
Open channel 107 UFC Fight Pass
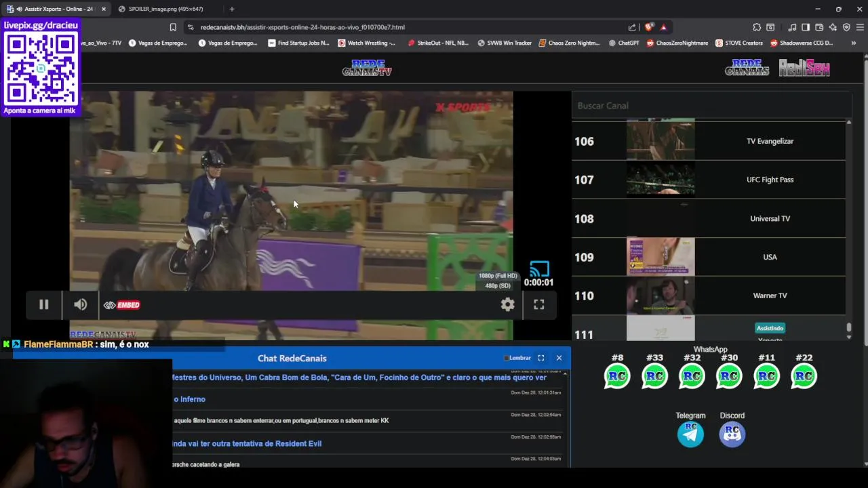[x=709, y=180]
